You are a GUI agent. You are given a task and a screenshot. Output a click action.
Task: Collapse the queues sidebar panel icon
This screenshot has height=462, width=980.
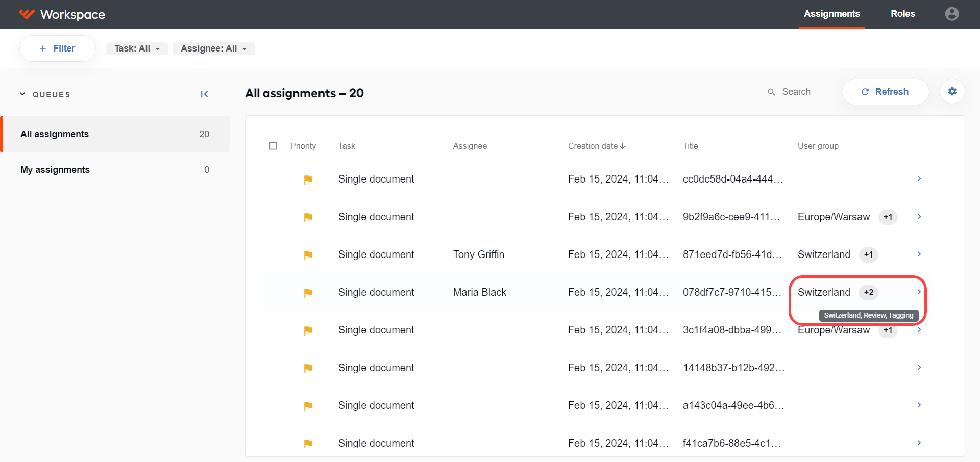coord(204,94)
